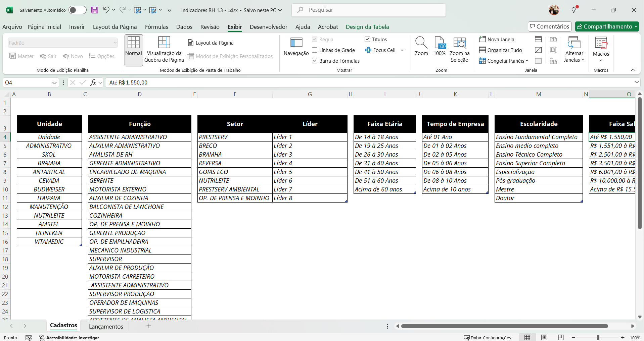Click the Save floppy disk icon
Viewport: 644px width, 341px height.
coord(95,10)
